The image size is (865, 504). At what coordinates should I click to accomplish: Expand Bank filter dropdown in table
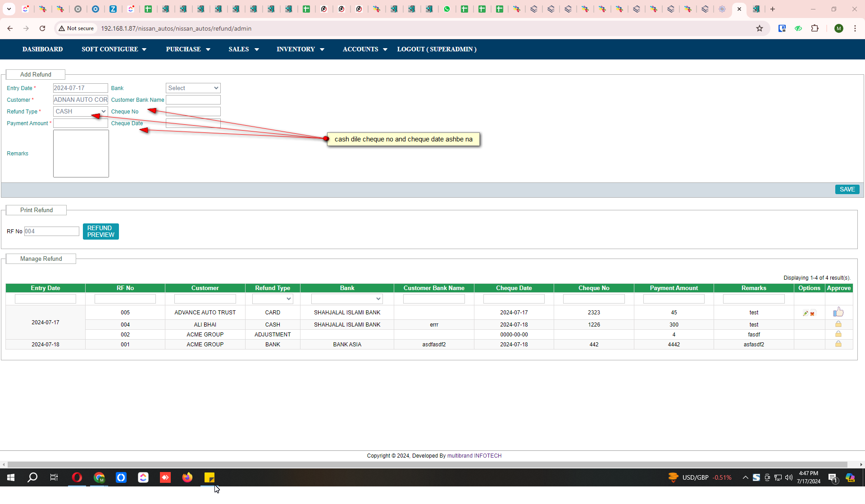(347, 299)
